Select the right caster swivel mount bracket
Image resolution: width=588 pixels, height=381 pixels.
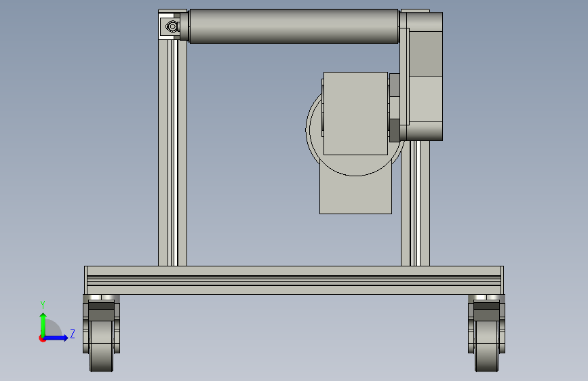(486, 308)
